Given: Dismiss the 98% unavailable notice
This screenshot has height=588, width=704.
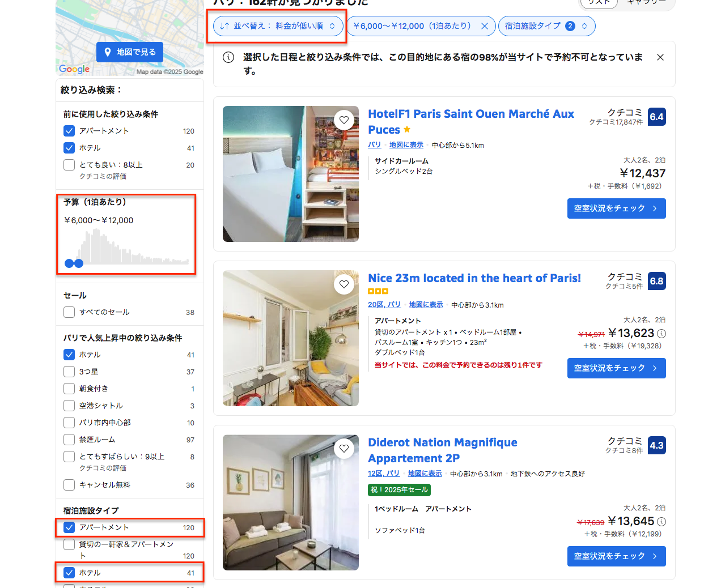Looking at the screenshot, I should pos(660,57).
